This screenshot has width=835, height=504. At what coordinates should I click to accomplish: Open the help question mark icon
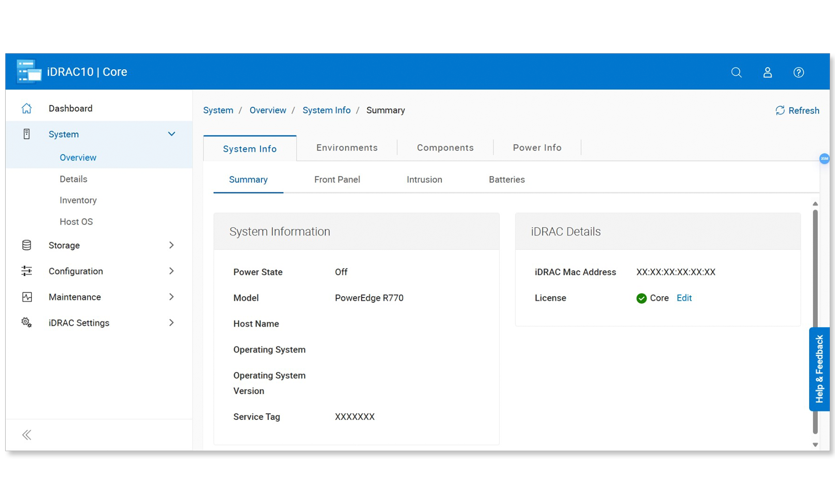(798, 72)
